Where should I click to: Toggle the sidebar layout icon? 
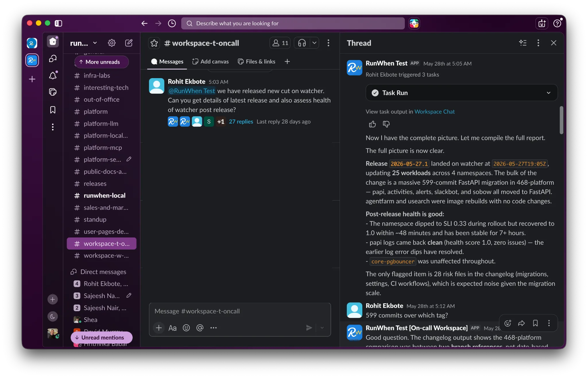58,23
